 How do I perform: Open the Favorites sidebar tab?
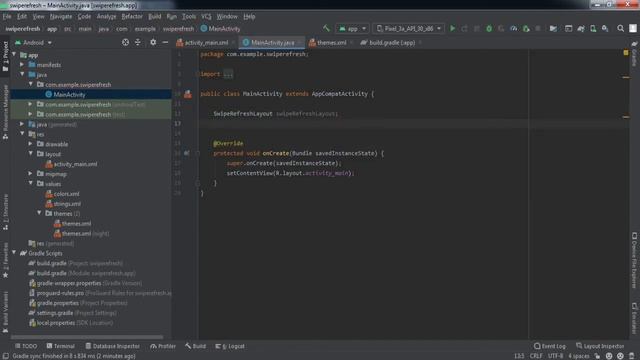pos(5,260)
